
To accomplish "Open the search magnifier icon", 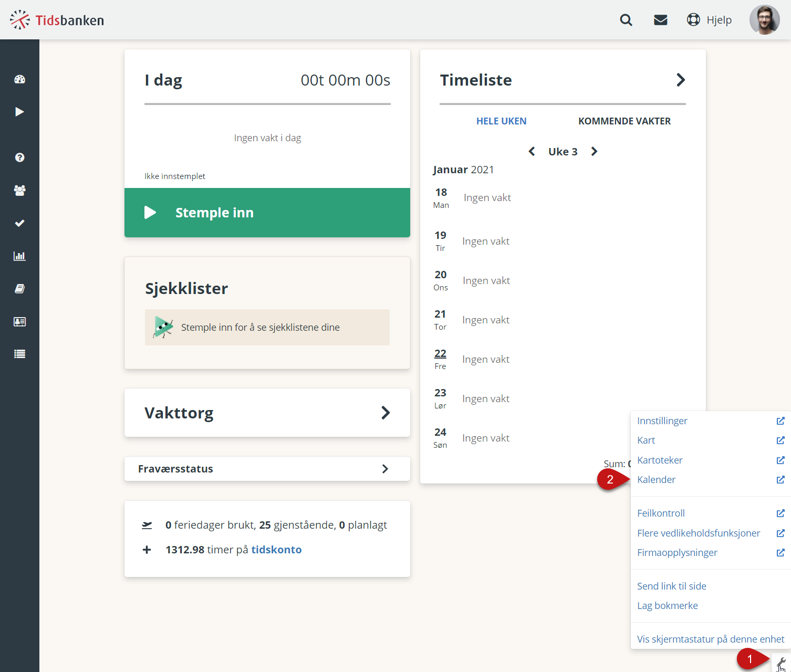I will coord(626,20).
